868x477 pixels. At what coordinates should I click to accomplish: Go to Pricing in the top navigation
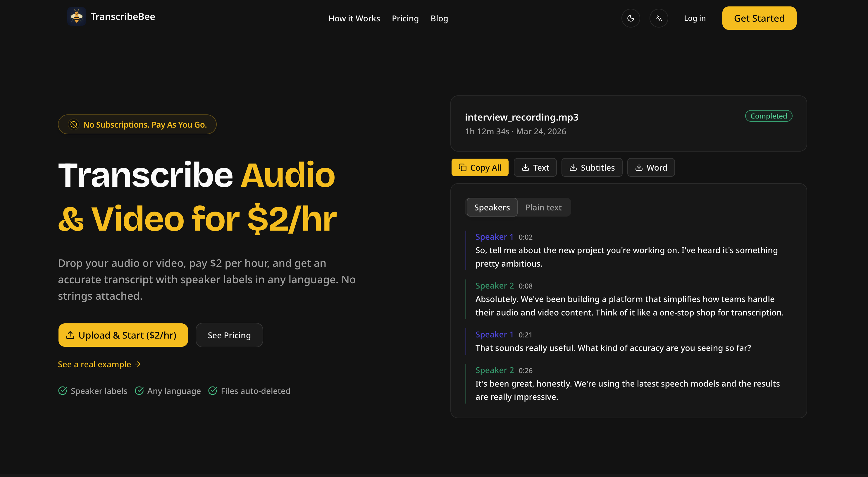click(405, 18)
